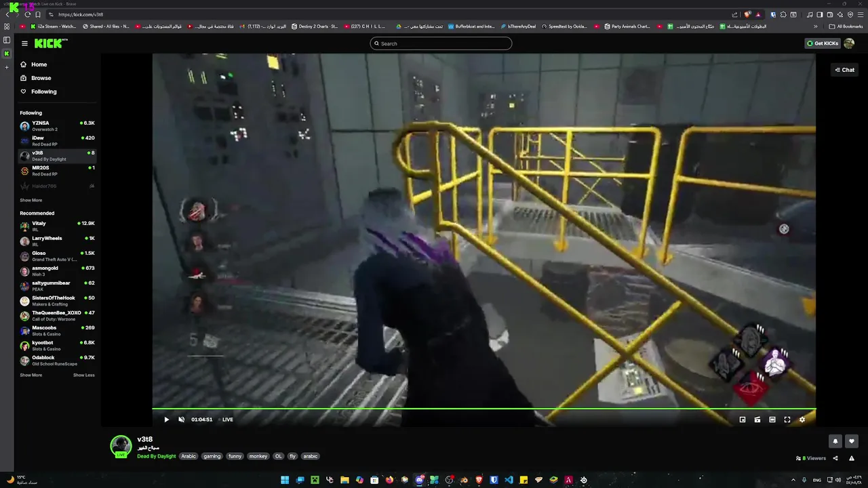
Task: Expand Recommended list with Show More
Action: coord(31,375)
